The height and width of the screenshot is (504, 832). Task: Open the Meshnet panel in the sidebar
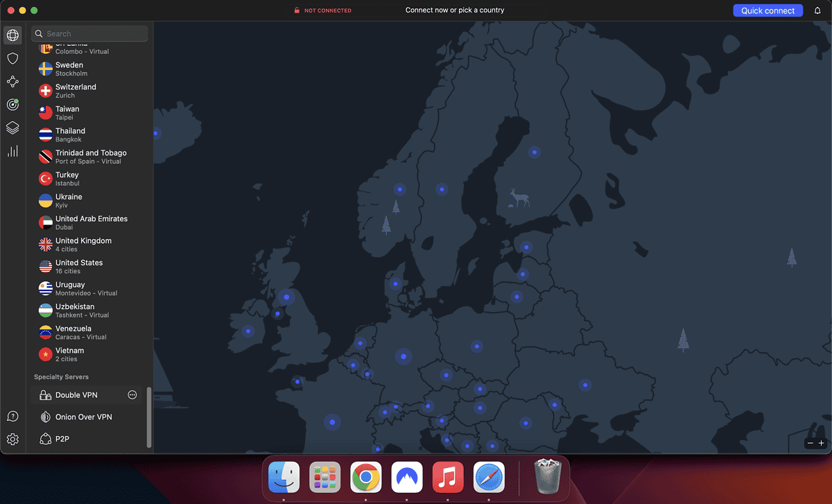(12, 81)
